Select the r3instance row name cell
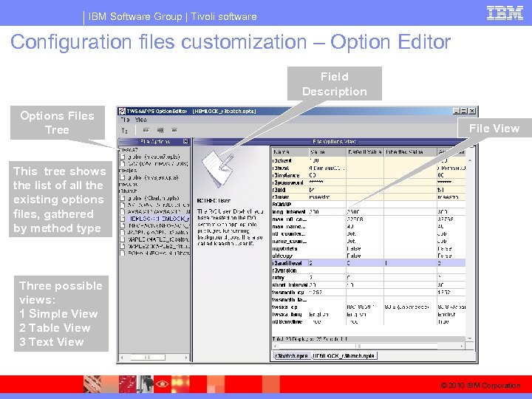The height and width of the screenshot is (399, 532). 290,175
